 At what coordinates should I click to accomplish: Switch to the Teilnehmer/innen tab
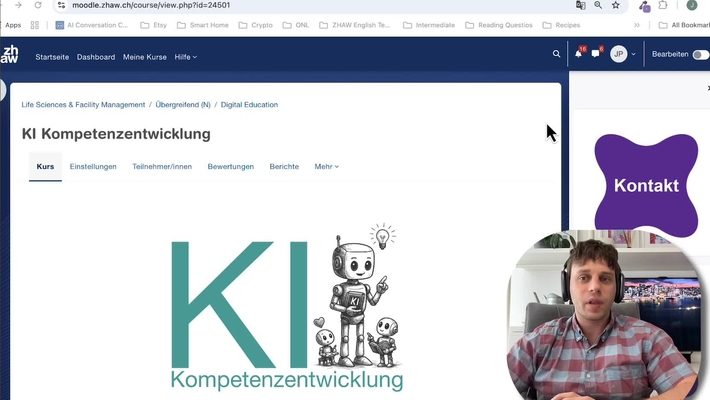coord(162,167)
